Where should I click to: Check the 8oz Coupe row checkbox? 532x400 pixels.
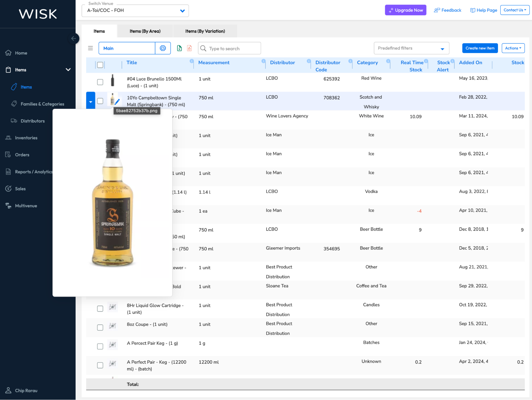pos(100,327)
